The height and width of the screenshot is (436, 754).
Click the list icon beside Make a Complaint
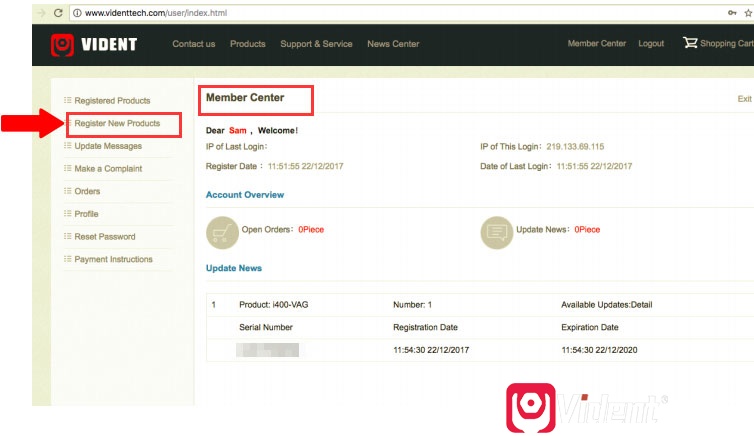pyautogui.click(x=68, y=168)
